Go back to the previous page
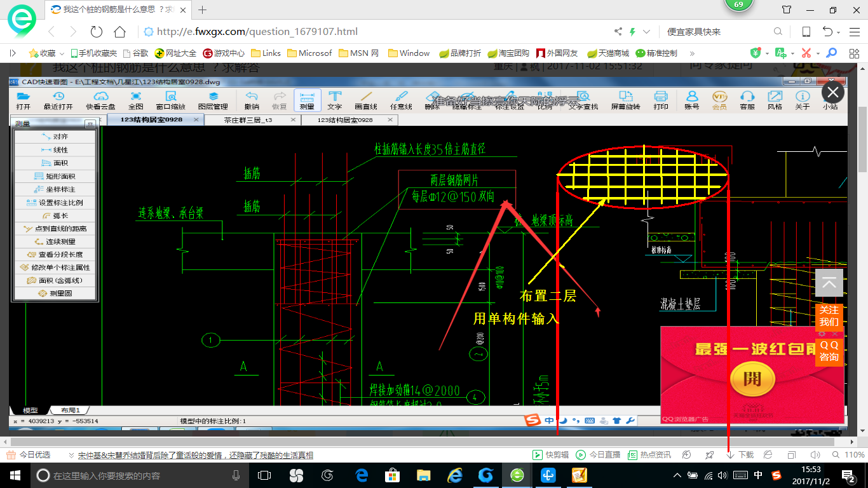Image resolution: width=868 pixels, height=488 pixels. pyautogui.click(x=52, y=32)
